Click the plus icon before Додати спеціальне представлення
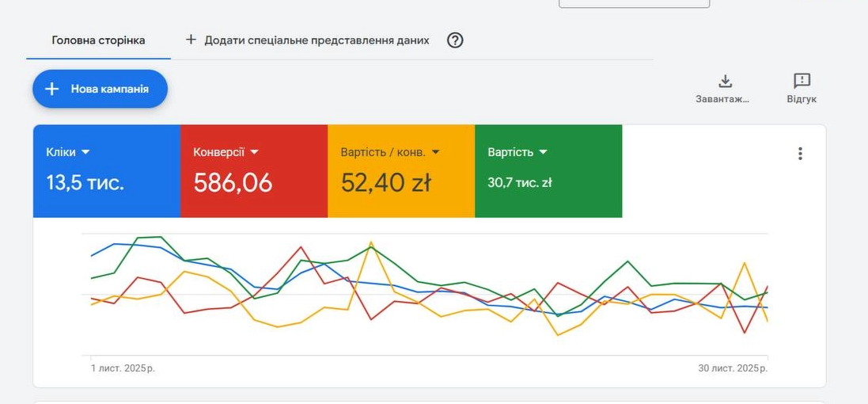This screenshot has width=868, height=404. click(x=191, y=40)
